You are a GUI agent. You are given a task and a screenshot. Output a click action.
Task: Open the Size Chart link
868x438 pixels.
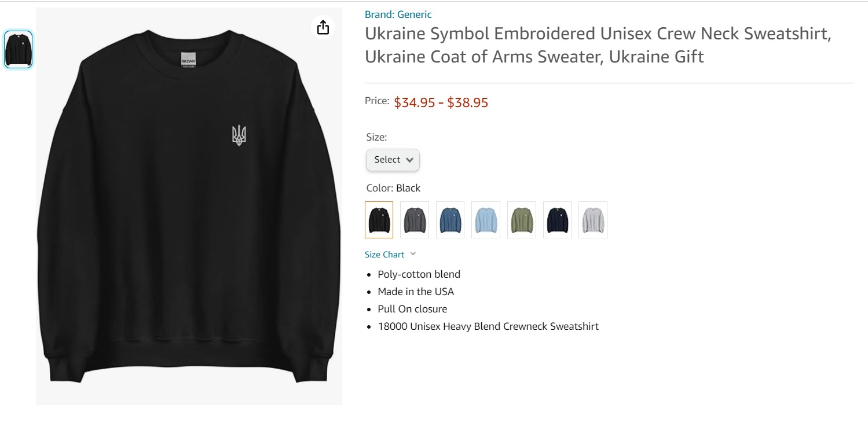pyautogui.click(x=384, y=255)
